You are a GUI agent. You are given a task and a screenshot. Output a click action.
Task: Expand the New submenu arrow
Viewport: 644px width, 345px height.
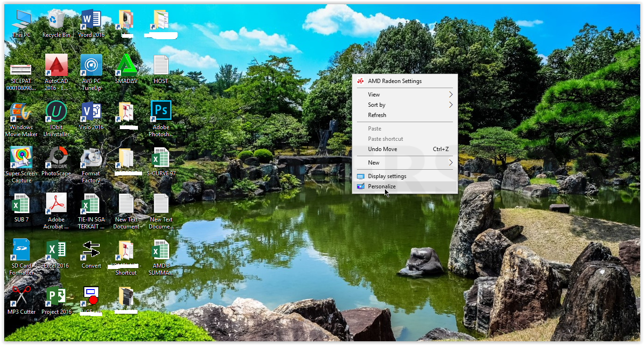[451, 163]
